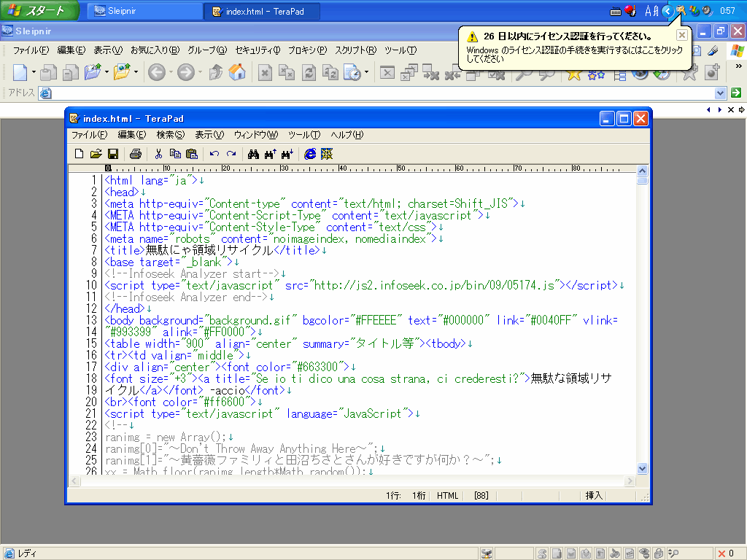Expand the Sleipnir new-document button dropdown arrow
This screenshot has width=747, height=560.
(x=34, y=72)
